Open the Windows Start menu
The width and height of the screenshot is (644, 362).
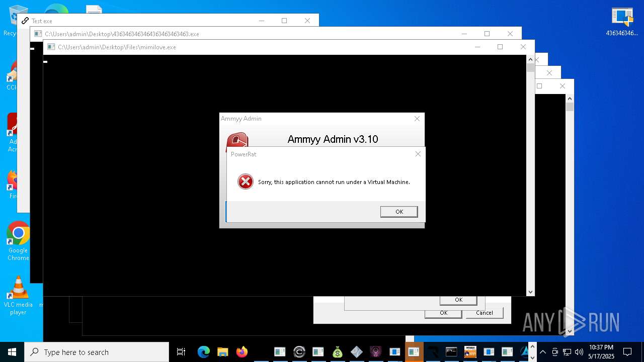12,352
